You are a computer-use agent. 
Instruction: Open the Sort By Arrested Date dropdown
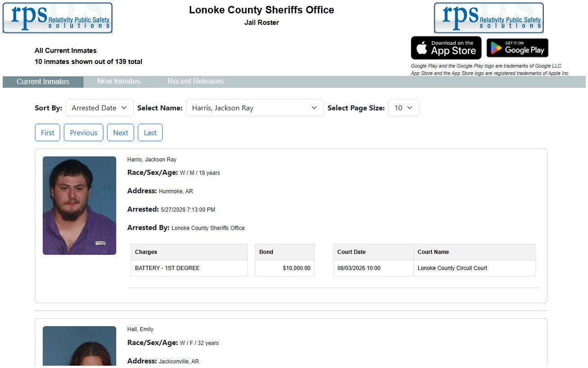100,108
